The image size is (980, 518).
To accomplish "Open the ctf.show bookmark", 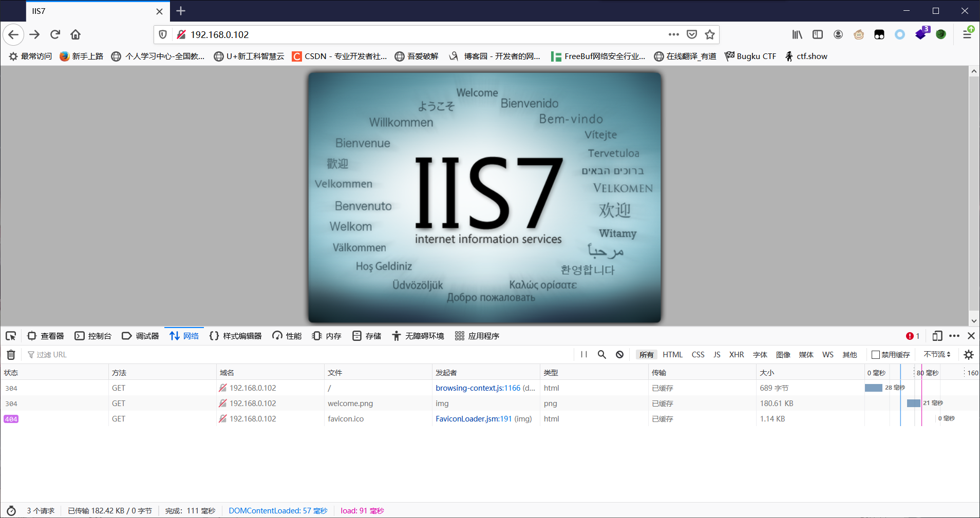I will [806, 56].
